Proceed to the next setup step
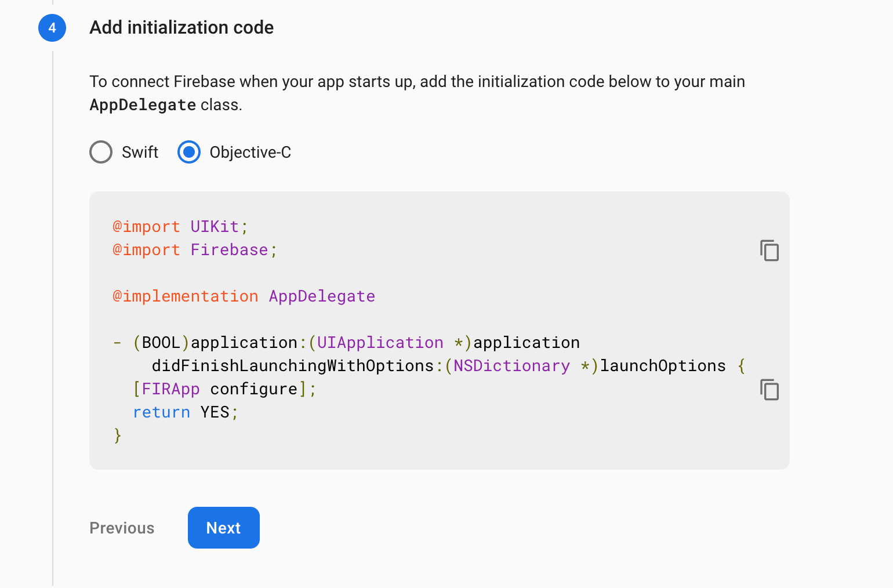 (223, 528)
